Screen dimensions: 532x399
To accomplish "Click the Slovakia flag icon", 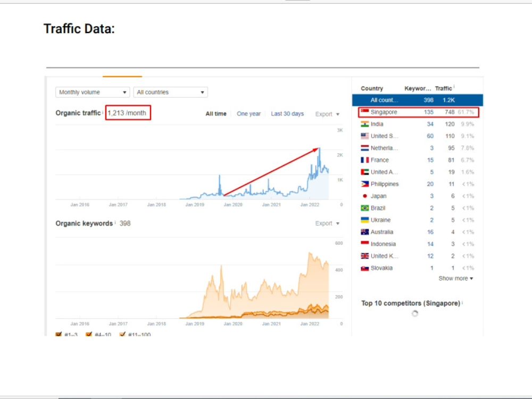I will (x=365, y=268).
